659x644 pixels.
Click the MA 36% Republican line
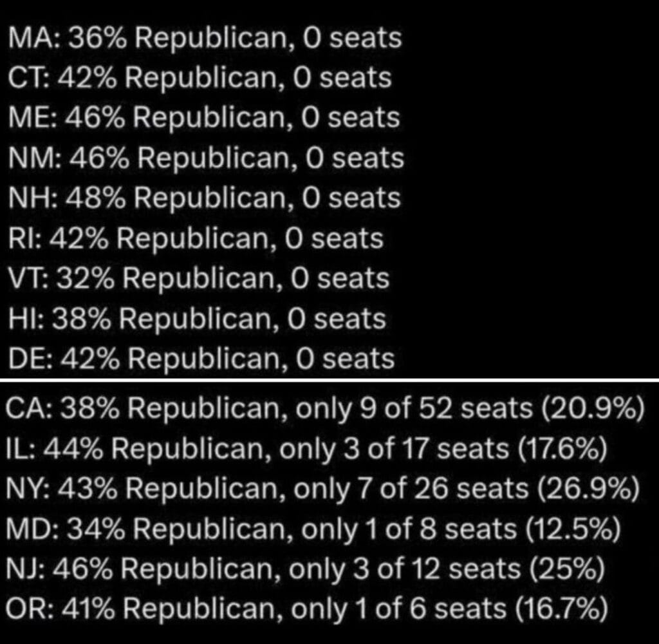click(x=205, y=38)
